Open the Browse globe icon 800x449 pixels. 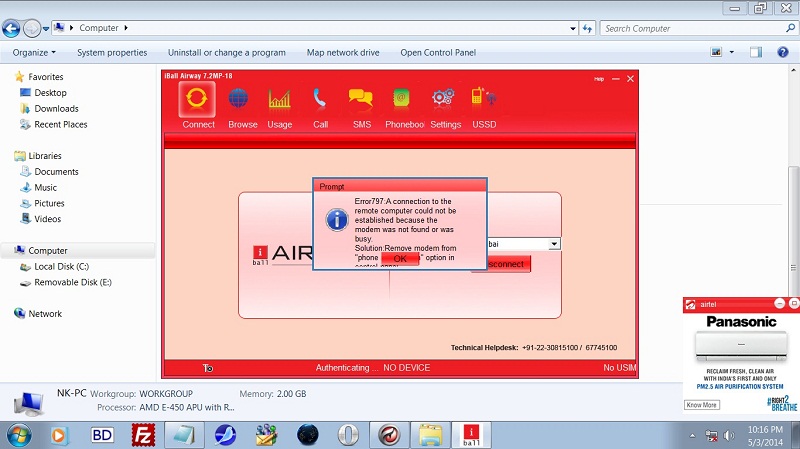tap(240, 101)
